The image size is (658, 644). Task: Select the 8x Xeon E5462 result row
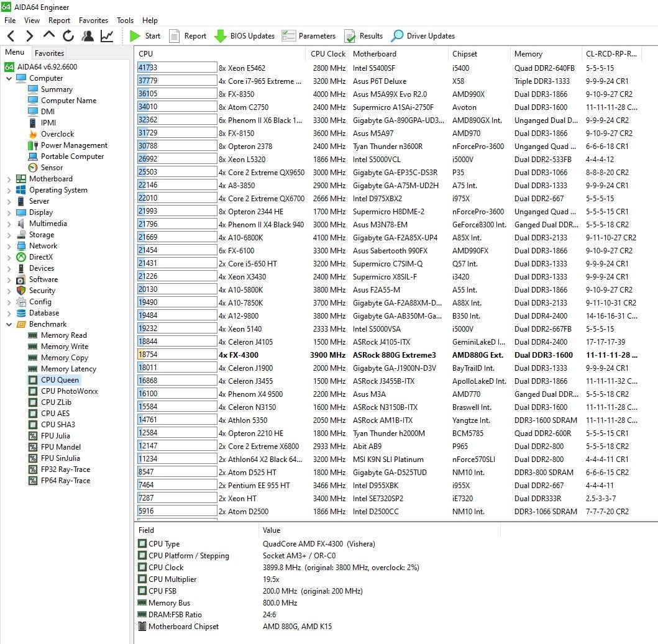[x=388, y=68]
